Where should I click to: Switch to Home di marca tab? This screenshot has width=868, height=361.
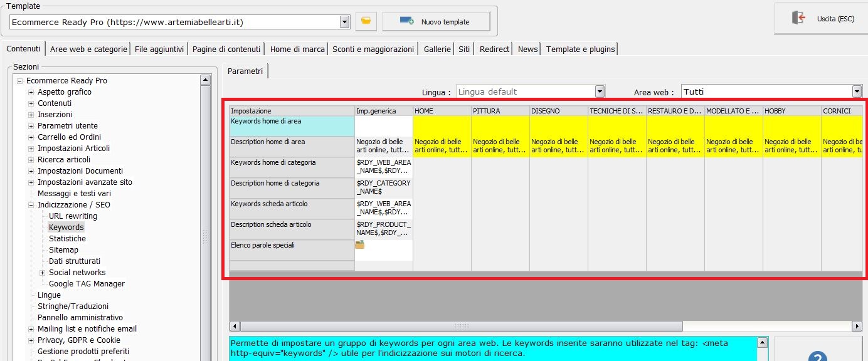297,49
